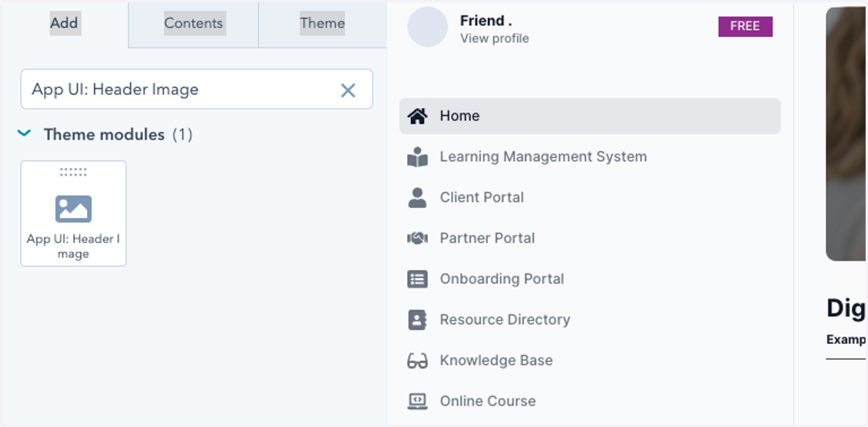Click the App UI: Header Image search field

pos(197,90)
